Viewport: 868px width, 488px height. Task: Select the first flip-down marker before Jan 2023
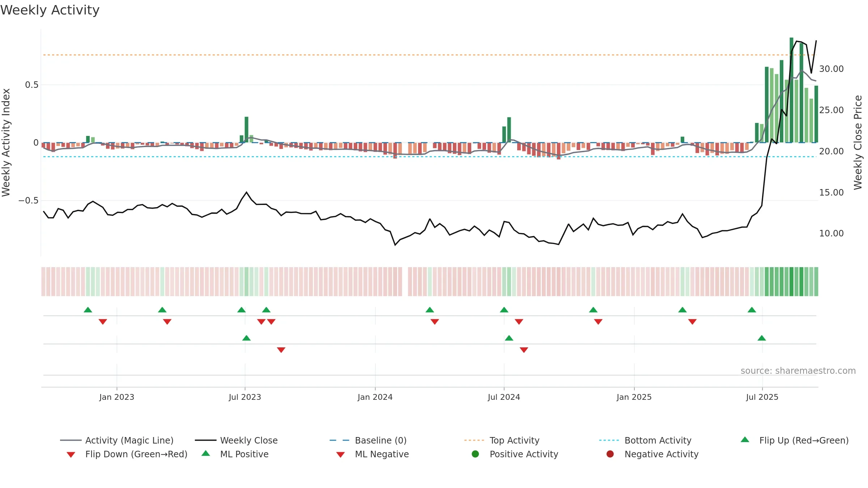(x=103, y=322)
